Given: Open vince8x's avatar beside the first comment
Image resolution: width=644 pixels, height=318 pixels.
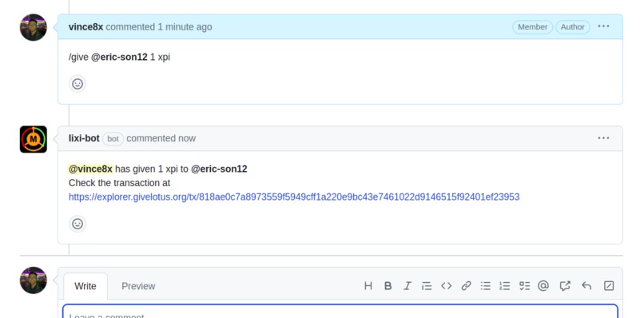Looking at the screenshot, I should 34,27.
